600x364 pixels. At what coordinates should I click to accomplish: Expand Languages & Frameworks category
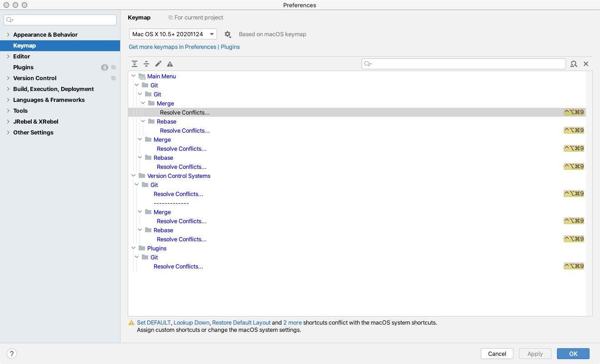pyautogui.click(x=8, y=100)
